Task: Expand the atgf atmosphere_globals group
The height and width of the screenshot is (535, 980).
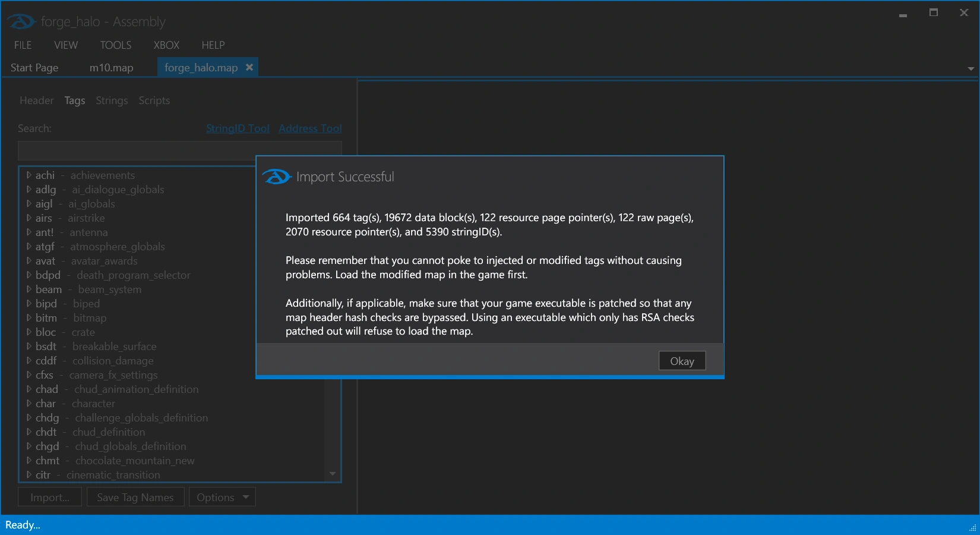Action: coord(29,247)
